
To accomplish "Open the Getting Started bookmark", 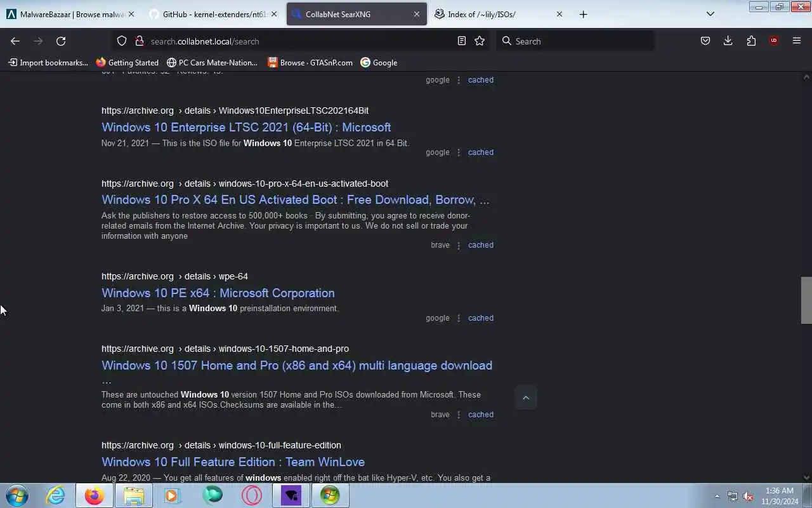I will 127,62.
